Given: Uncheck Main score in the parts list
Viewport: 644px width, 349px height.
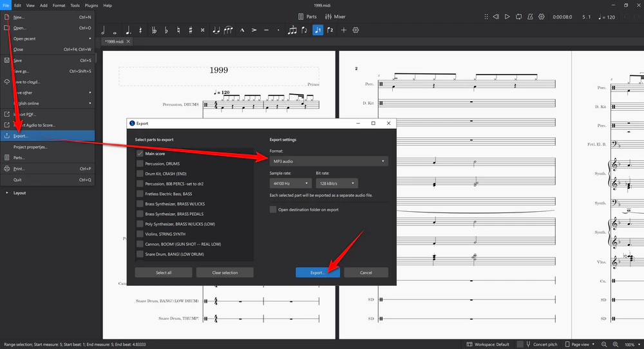Looking at the screenshot, I should (140, 153).
